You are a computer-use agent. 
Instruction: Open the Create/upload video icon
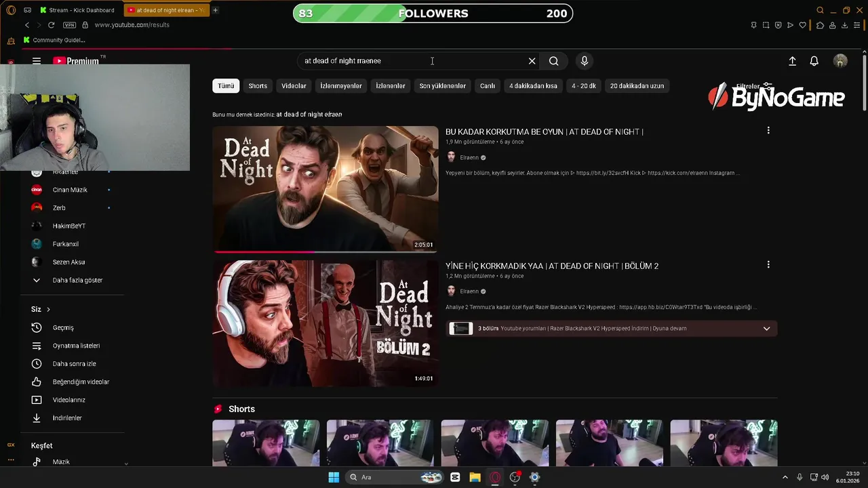(792, 61)
